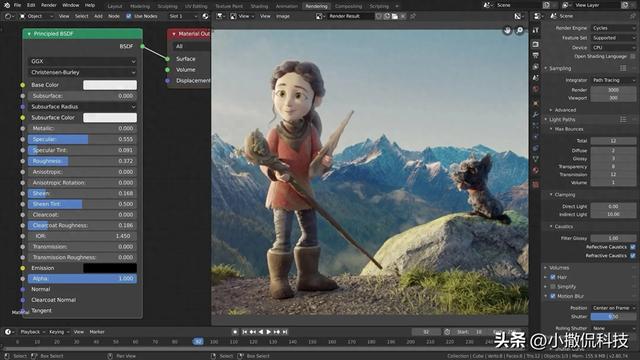Screen dimensions: 640x360
Task: Open the Object properties orange square icon
Action: click(536, 104)
